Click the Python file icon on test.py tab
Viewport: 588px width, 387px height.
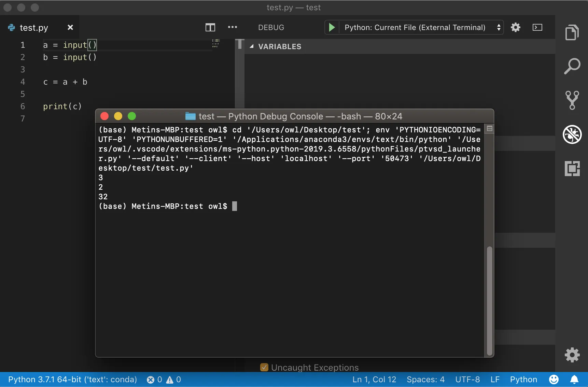point(12,27)
